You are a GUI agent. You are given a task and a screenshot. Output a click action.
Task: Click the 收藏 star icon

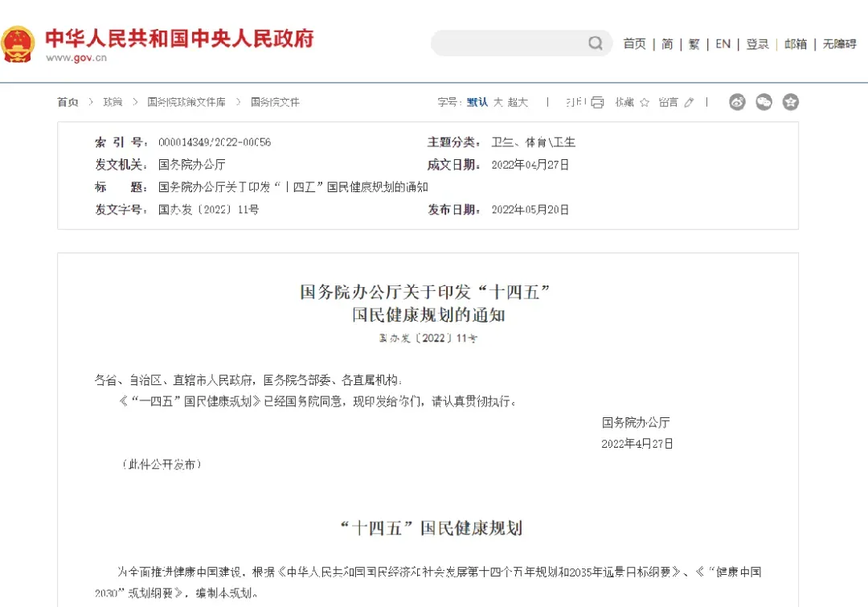(x=645, y=102)
